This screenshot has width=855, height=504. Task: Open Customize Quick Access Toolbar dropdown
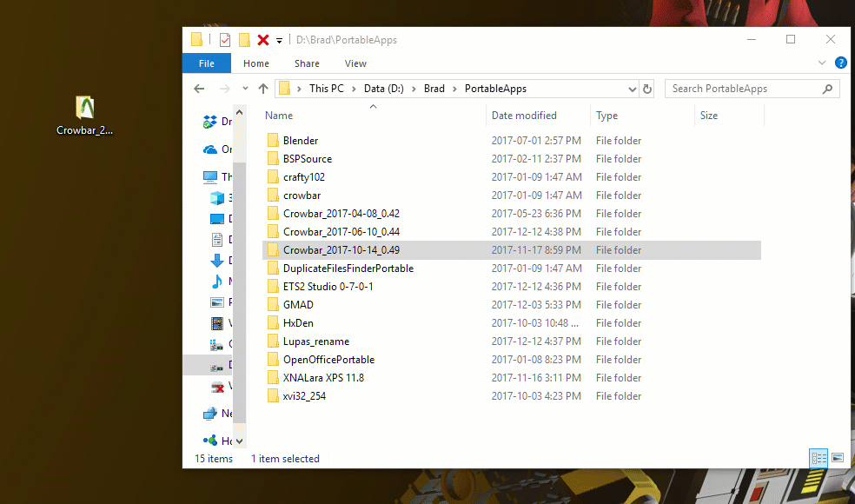pyautogui.click(x=279, y=40)
